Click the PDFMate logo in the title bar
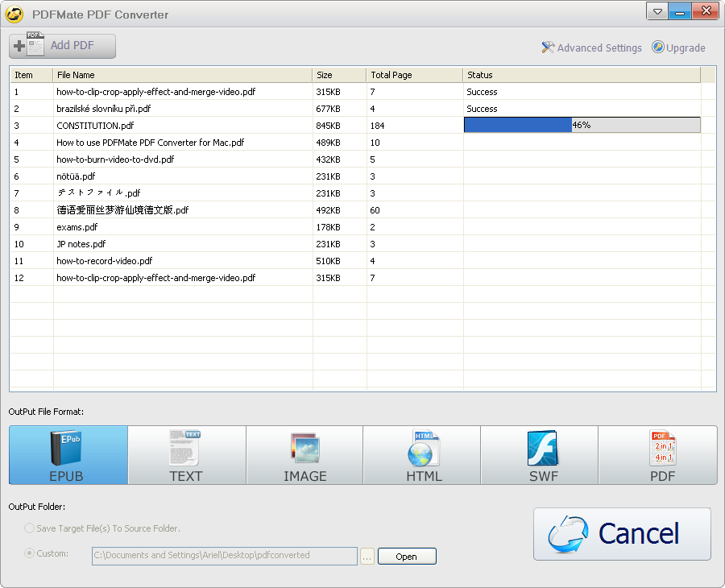The image size is (725, 588). pos(14,14)
